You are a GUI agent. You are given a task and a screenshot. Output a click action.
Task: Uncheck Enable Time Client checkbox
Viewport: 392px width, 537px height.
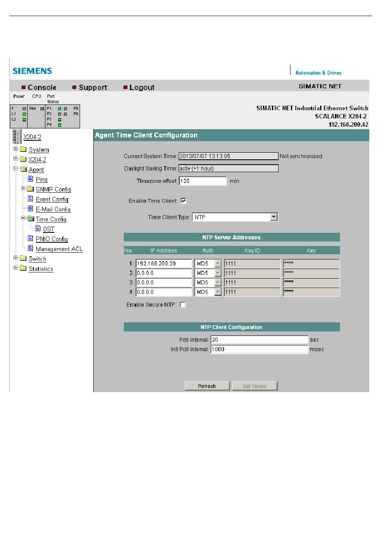pyautogui.click(x=184, y=201)
